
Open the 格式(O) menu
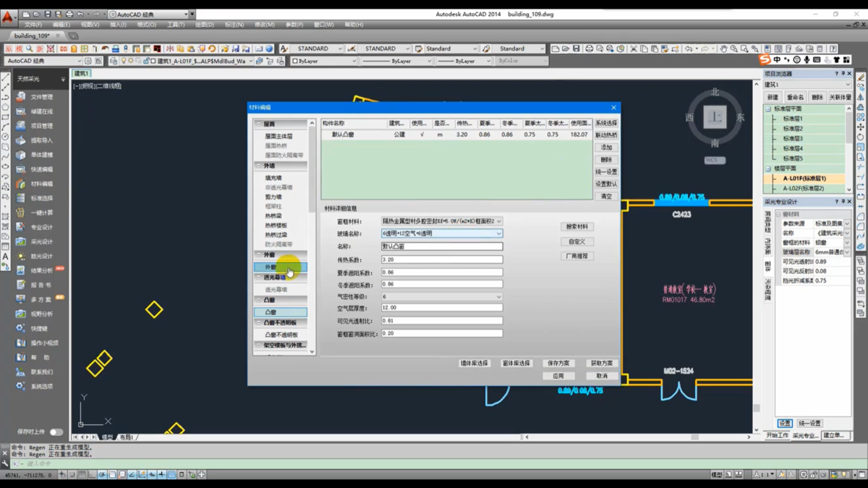point(146,25)
